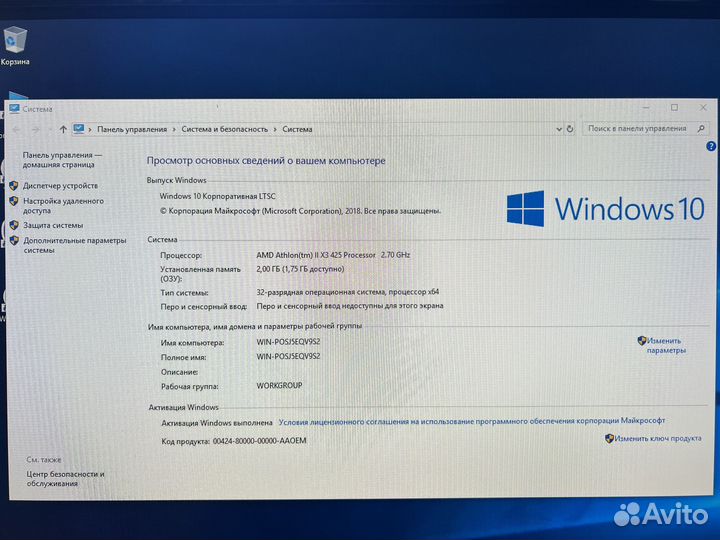Click the computer icon in address bar
Viewport: 720px width, 540px height.
79,129
